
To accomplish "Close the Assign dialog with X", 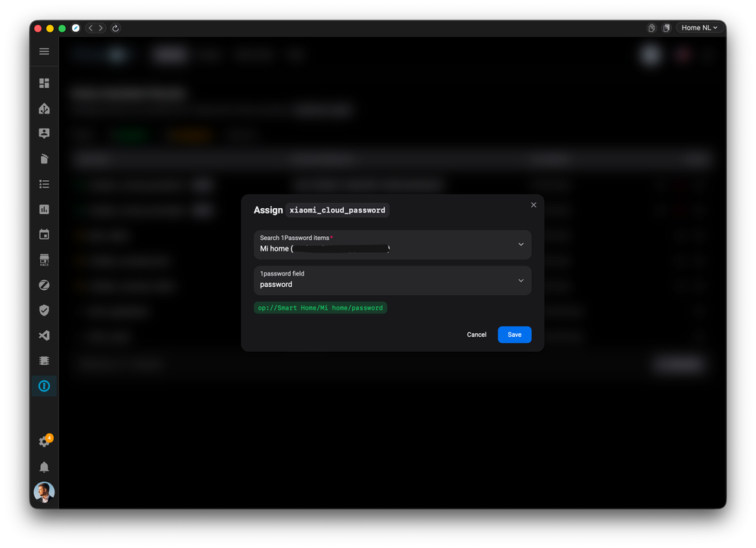I will point(533,205).
